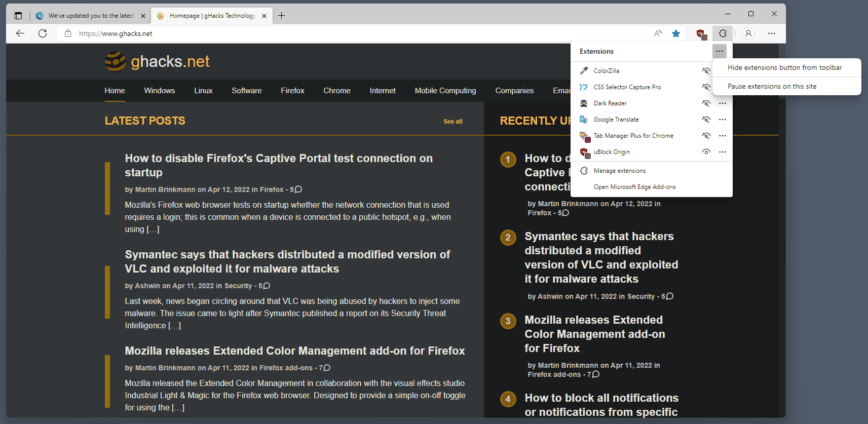The height and width of the screenshot is (424, 868).
Task: Toggle toolbar visibility for Google Translate
Action: tap(706, 120)
